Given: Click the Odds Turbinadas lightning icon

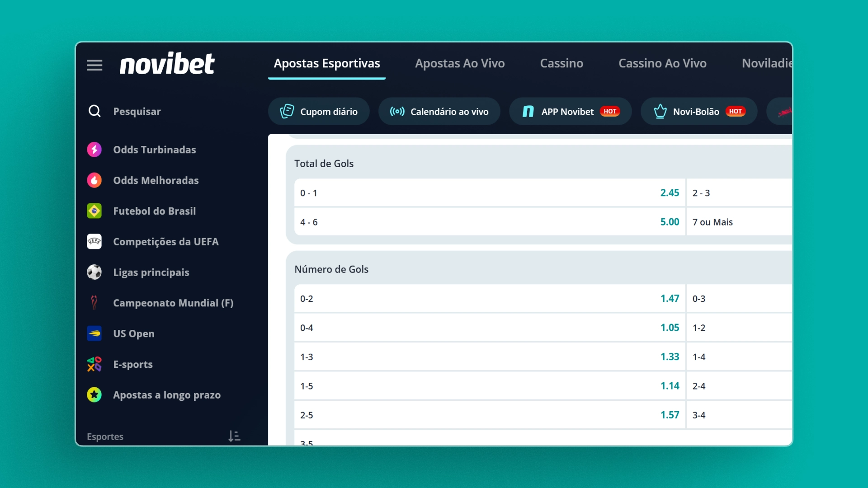Looking at the screenshot, I should (94, 150).
